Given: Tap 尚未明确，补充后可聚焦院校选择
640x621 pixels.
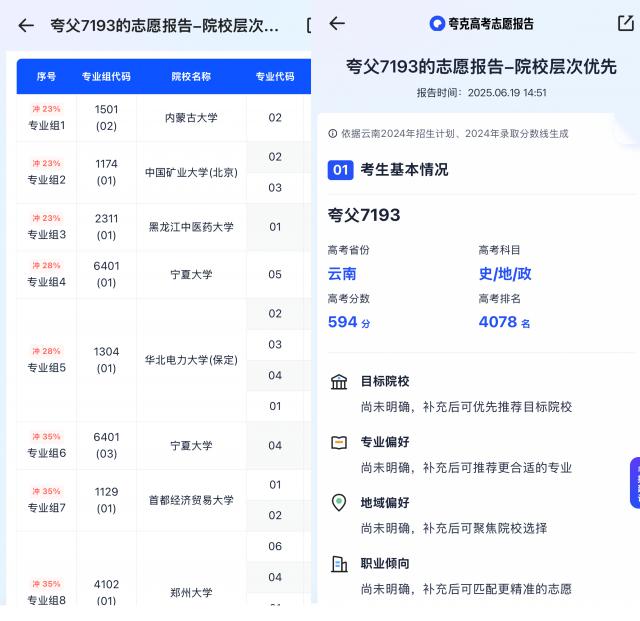Looking at the screenshot, I should click(454, 528).
